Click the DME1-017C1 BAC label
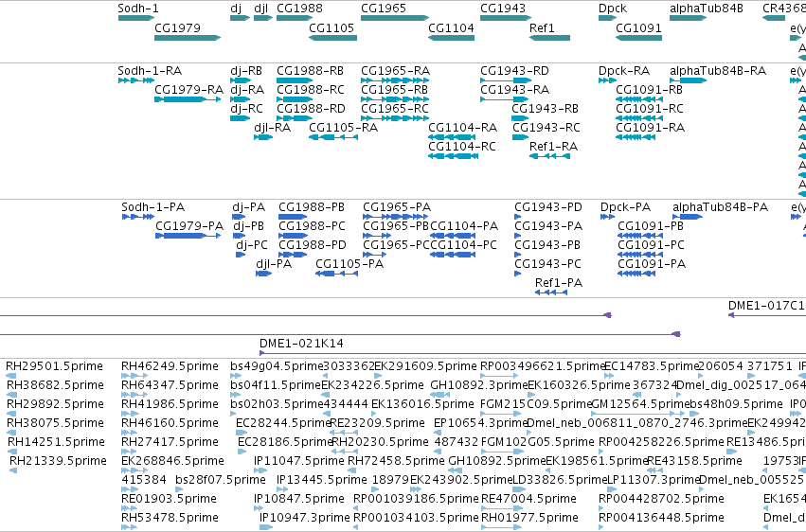 point(766,306)
